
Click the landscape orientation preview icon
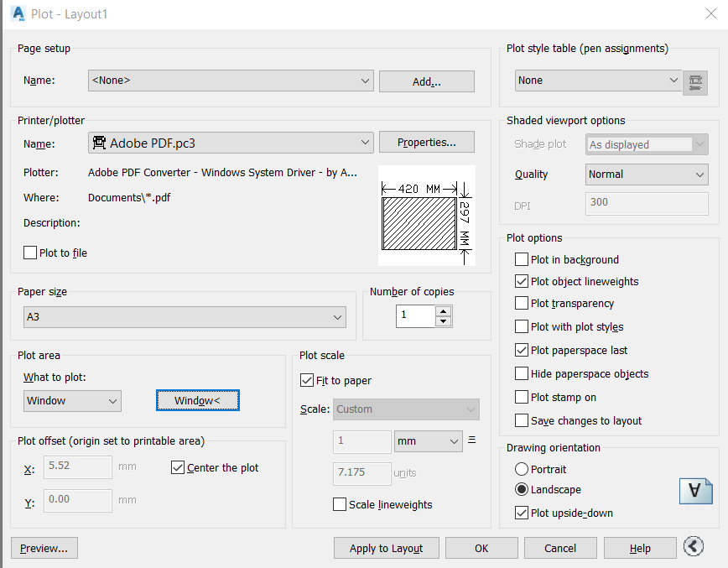click(695, 490)
